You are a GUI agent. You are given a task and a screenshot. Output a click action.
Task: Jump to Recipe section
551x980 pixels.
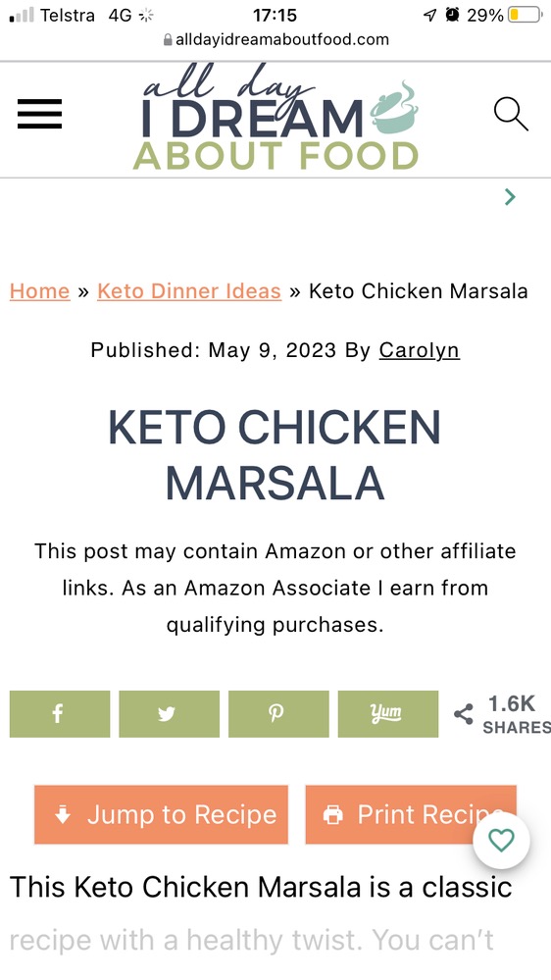tap(161, 814)
